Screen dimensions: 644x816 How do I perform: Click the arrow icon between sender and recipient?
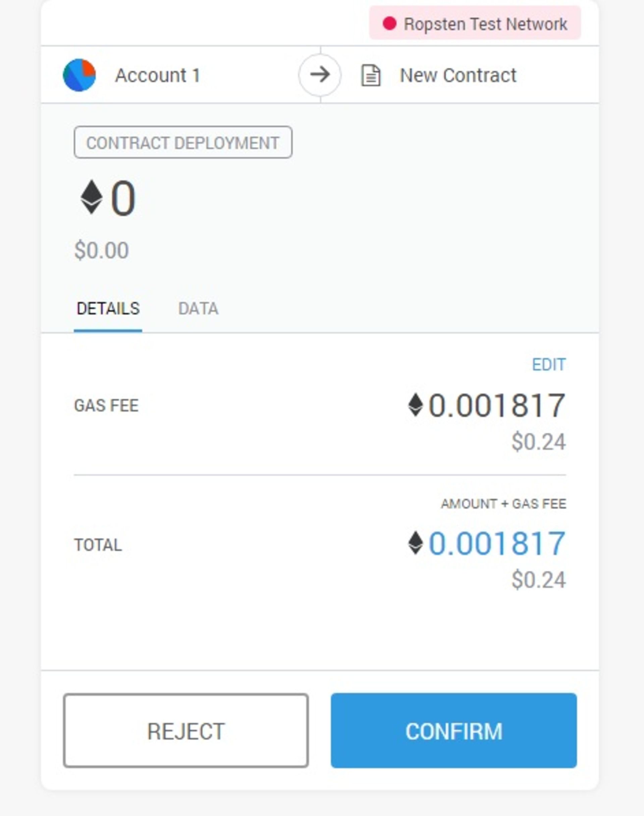tap(320, 75)
